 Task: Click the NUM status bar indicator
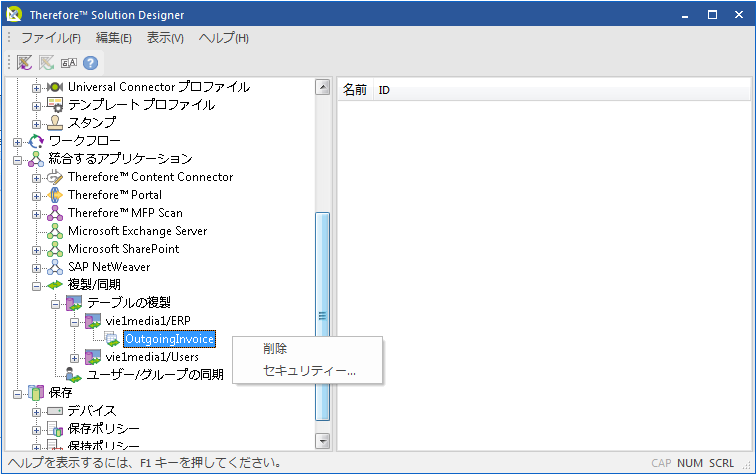[x=689, y=463]
